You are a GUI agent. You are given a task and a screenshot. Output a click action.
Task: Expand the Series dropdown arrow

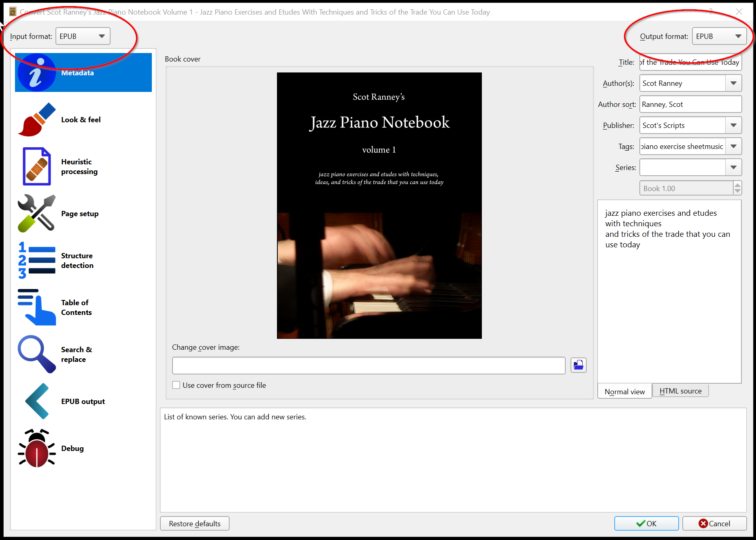(733, 168)
